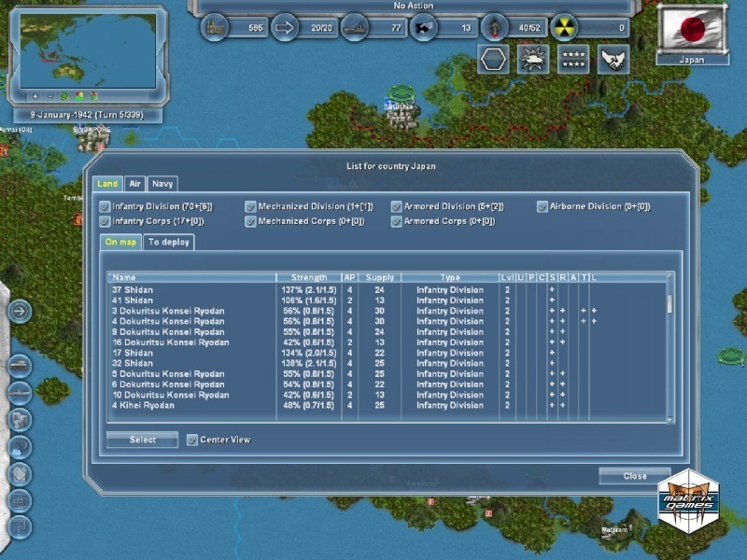Open diplomacy via the handshake icon

tap(613, 59)
